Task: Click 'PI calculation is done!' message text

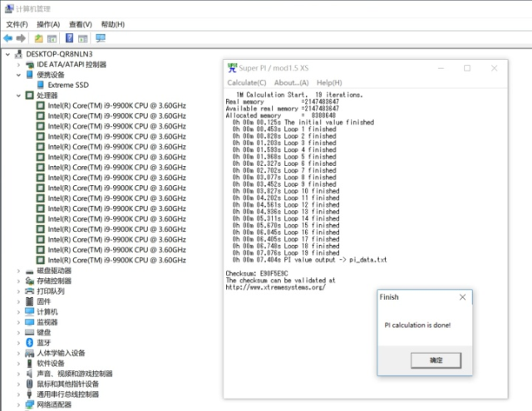Action: tap(417, 325)
